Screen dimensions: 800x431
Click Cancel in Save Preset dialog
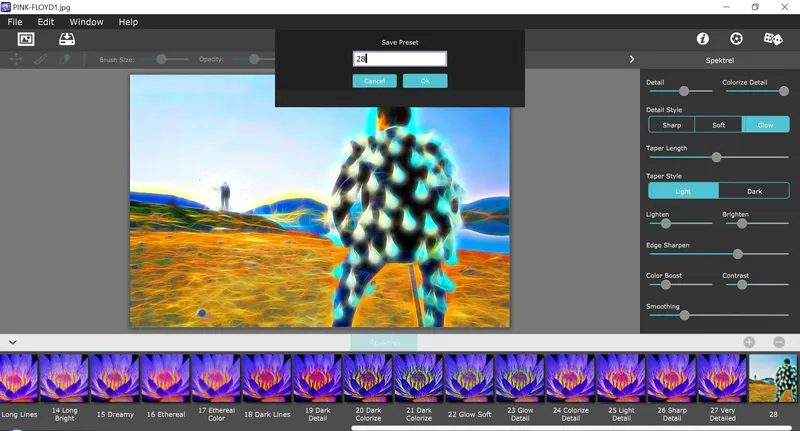click(x=374, y=81)
